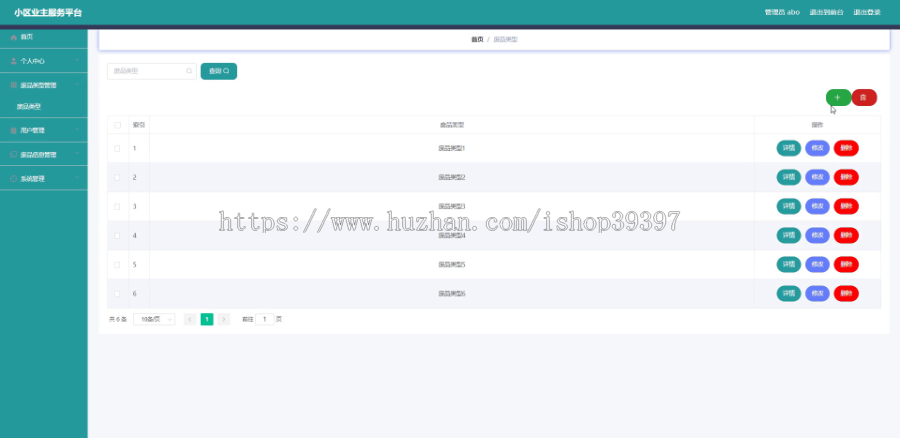Check the checkbox for row 1
The height and width of the screenshot is (438, 900).
118,148
